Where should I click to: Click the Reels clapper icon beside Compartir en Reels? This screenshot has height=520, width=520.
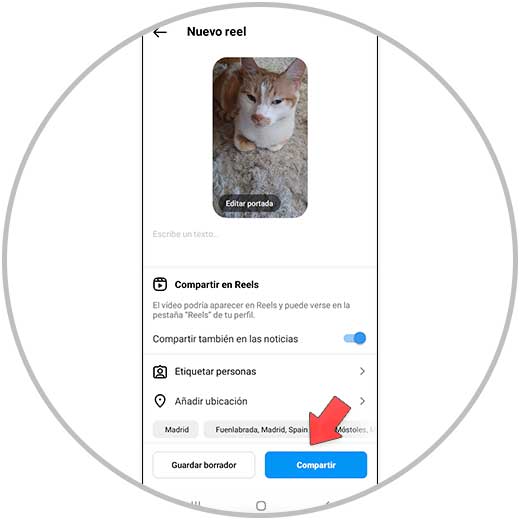[x=160, y=284]
